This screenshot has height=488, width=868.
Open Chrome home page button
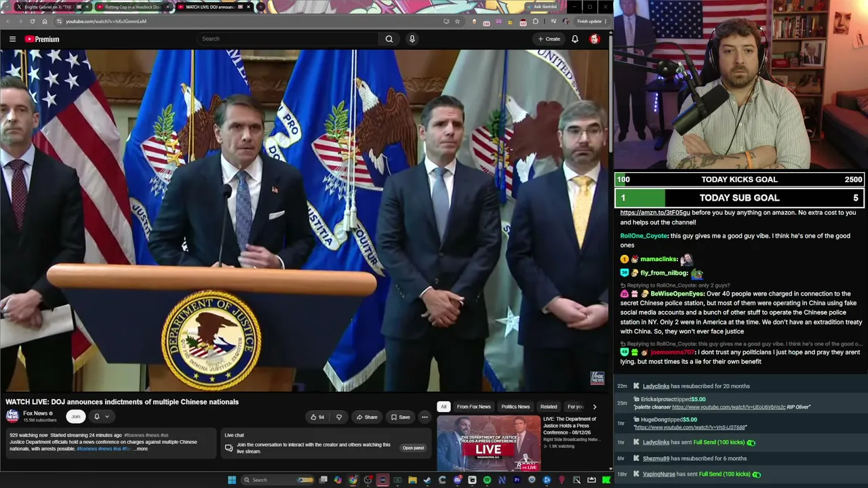click(x=45, y=21)
